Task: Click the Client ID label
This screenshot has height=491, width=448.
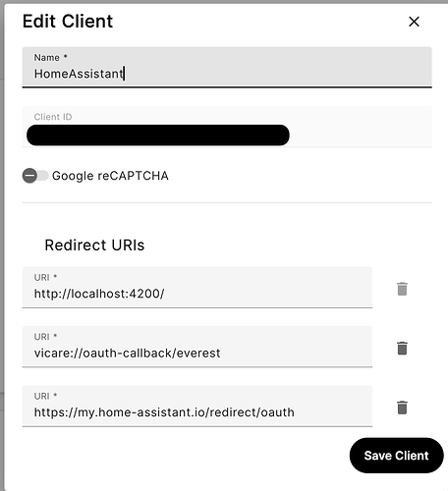Action: 53,117
